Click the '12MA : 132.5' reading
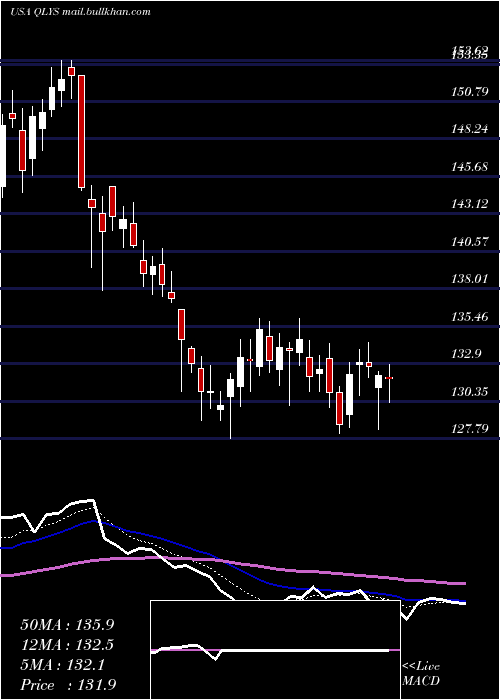The width and height of the screenshot is (500, 700). (67, 645)
